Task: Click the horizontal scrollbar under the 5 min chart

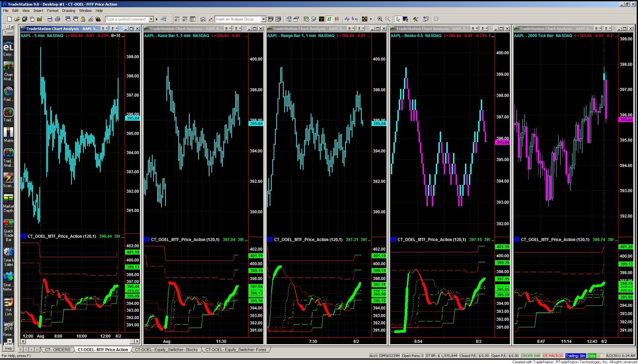Action: [x=80, y=341]
